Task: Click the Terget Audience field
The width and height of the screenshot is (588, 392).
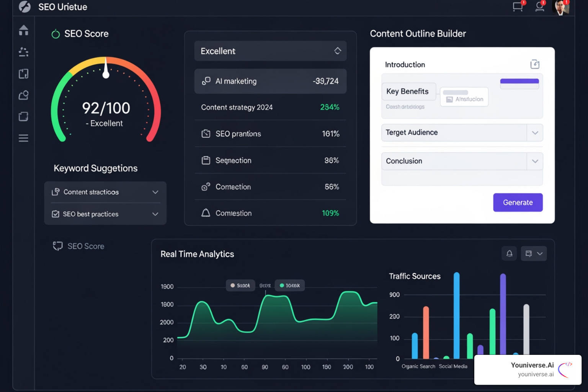Action: pyautogui.click(x=462, y=133)
